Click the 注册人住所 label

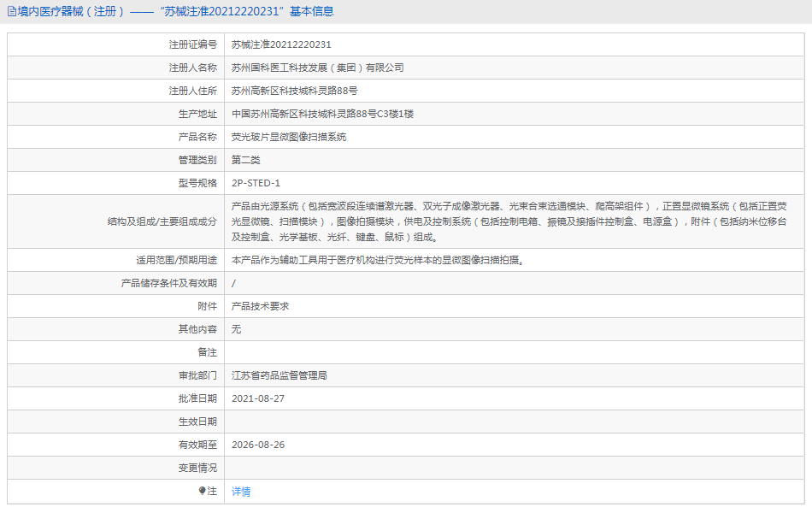tap(192, 91)
